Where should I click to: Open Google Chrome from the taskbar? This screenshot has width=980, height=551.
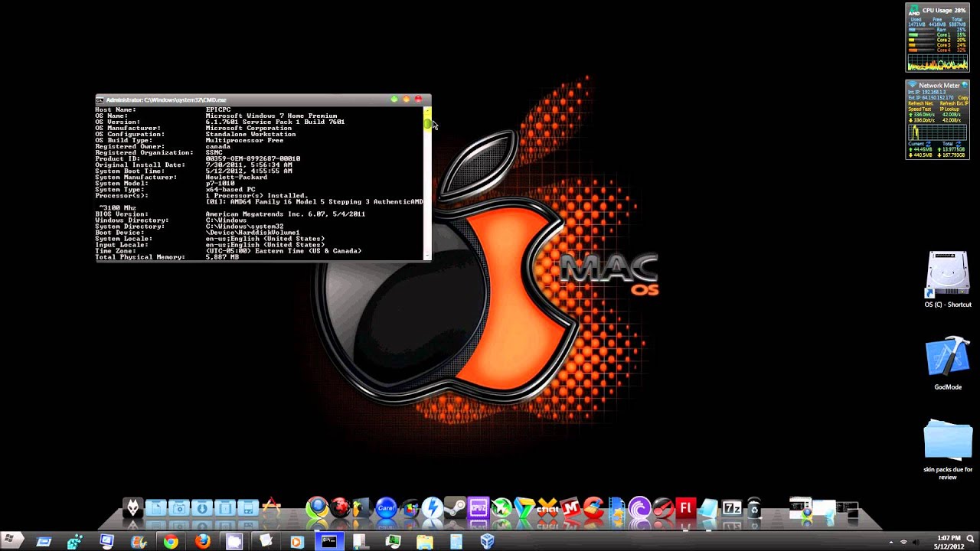[170, 541]
